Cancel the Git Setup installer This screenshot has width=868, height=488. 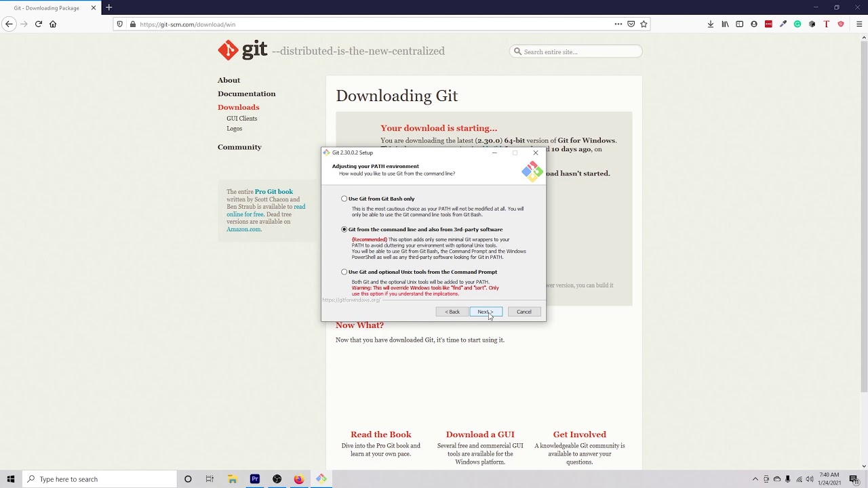click(524, 312)
